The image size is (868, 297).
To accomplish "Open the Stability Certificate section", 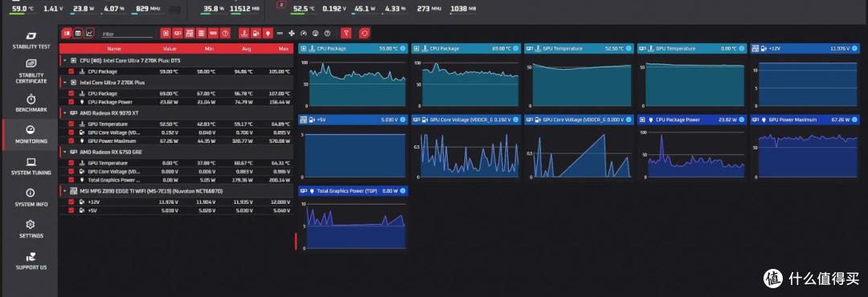I will tap(31, 71).
